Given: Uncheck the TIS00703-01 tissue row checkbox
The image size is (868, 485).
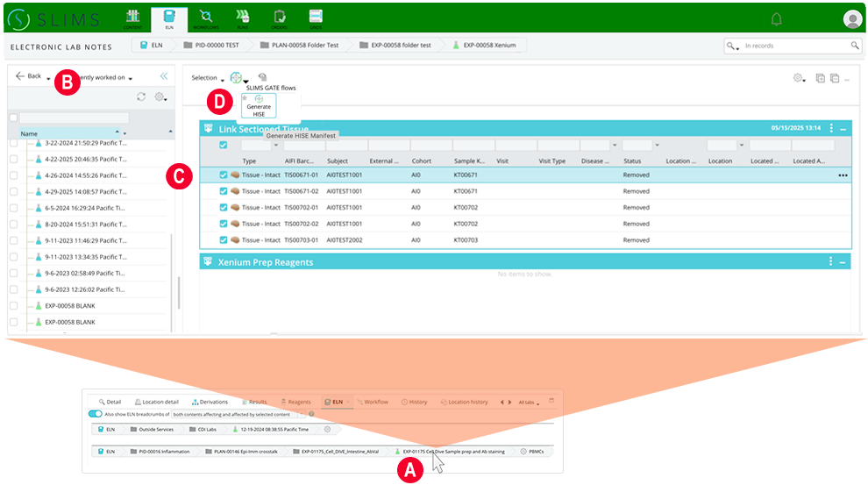Looking at the screenshot, I should tap(224, 239).
